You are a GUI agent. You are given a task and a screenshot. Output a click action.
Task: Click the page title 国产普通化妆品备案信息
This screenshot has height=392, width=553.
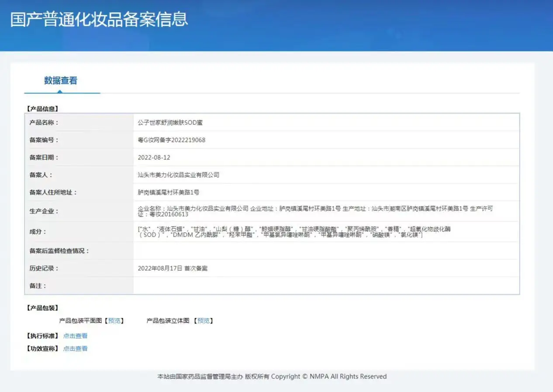(99, 20)
